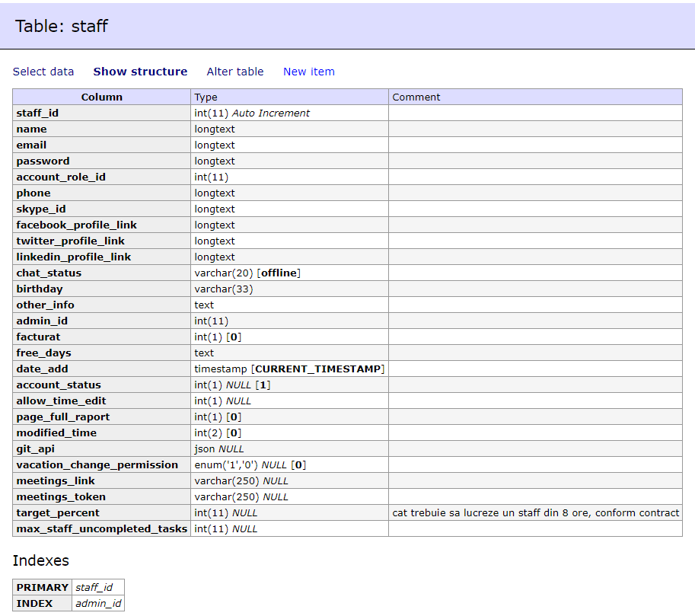Open the Select data link
The height and width of the screenshot is (616, 695).
pos(43,72)
